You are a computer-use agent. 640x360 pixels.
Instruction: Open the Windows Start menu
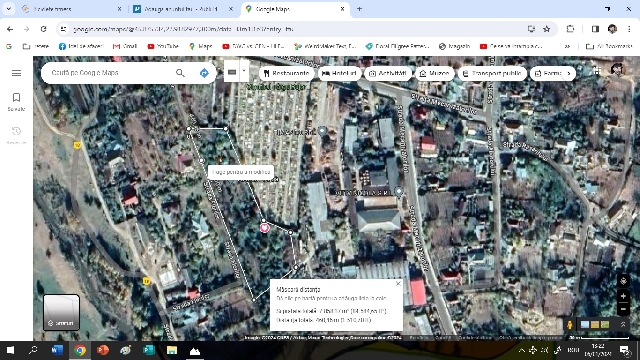click(10, 350)
